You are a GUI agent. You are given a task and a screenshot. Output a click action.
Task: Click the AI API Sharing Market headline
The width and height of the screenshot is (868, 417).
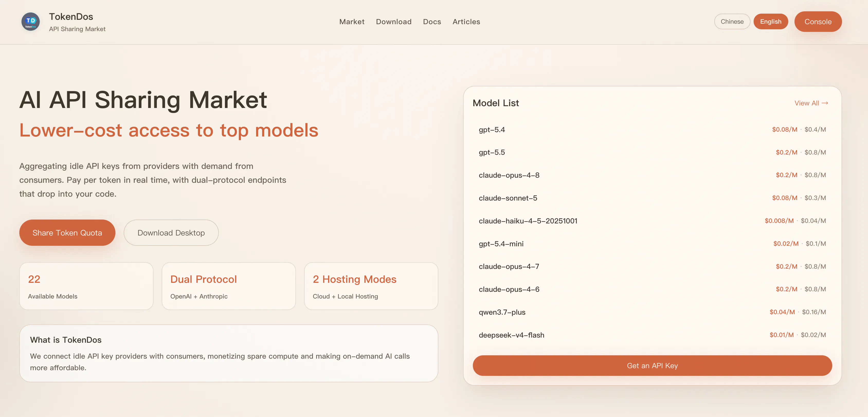click(143, 100)
